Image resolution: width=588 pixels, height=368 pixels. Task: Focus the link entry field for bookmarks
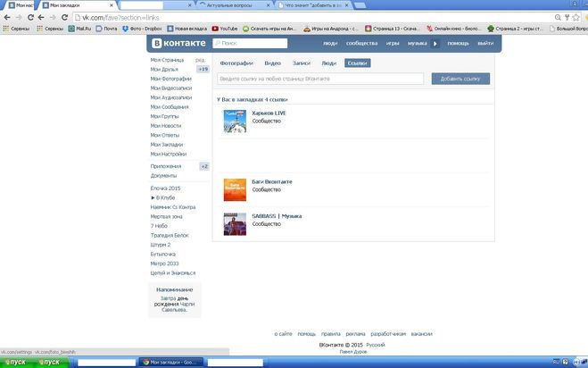pyautogui.click(x=320, y=79)
